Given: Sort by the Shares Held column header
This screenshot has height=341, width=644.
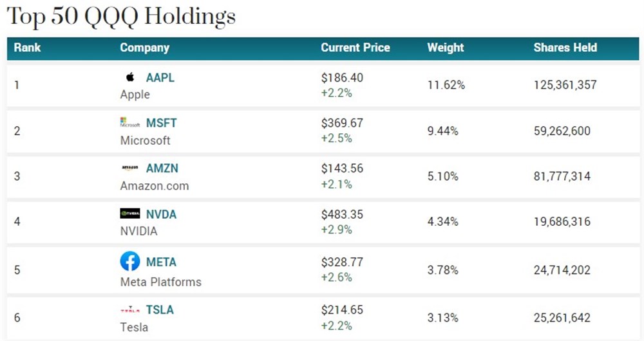Looking at the screenshot, I should (x=565, y=48).
